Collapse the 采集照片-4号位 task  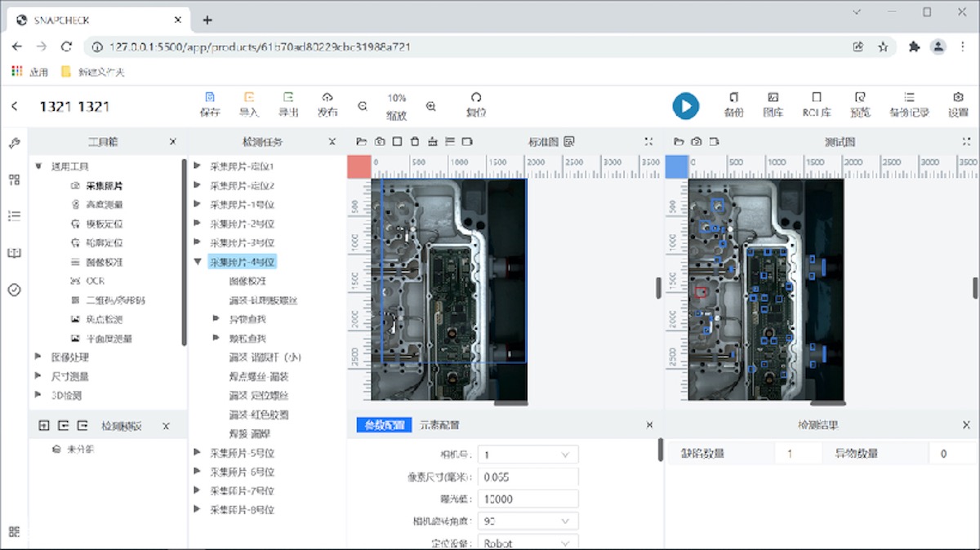[x=197, y=262]
